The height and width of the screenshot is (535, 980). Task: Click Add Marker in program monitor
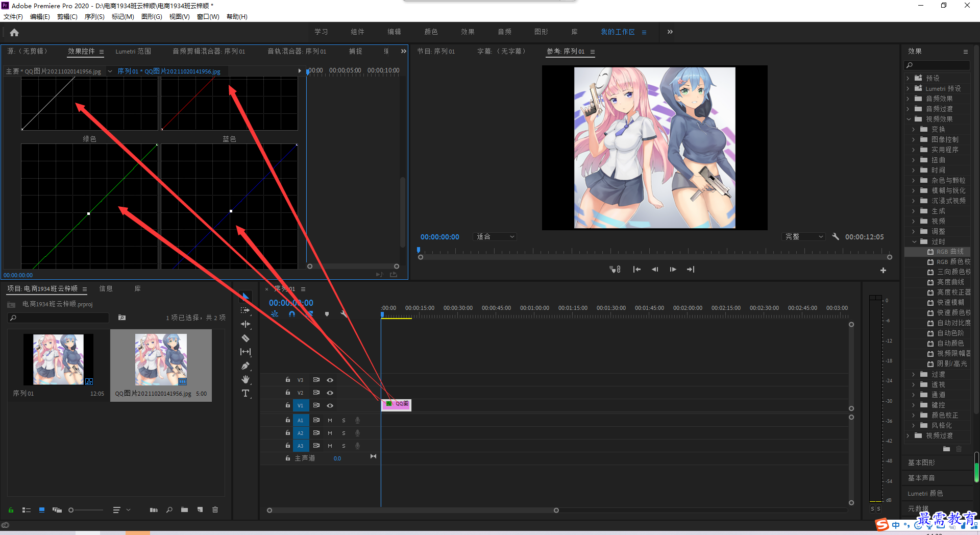[615, 269]
